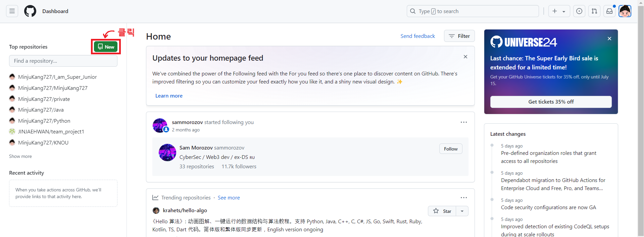
Task: Open options menu for sammorozov follow card
Action: (x=464, y=122)
